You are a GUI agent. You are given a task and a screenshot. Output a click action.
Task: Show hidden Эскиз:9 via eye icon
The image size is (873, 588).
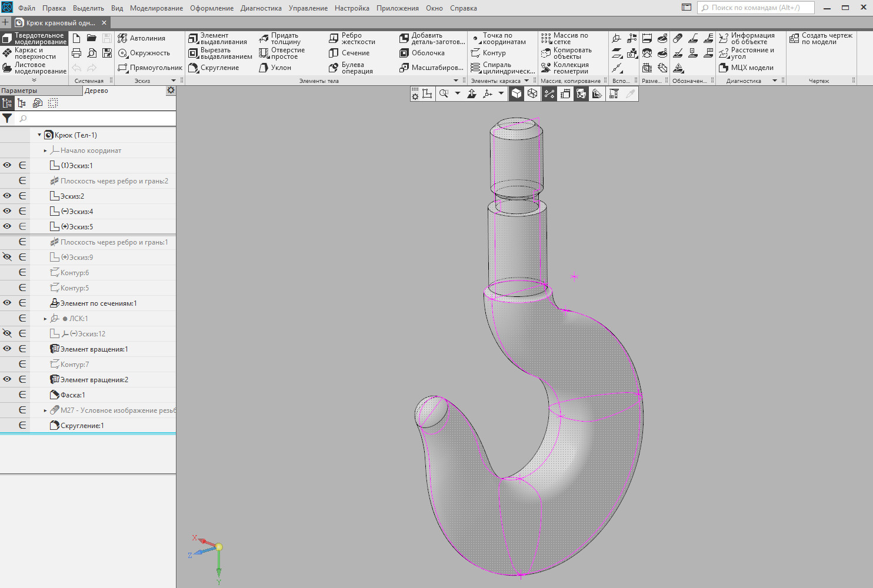[x=7, y=257]
